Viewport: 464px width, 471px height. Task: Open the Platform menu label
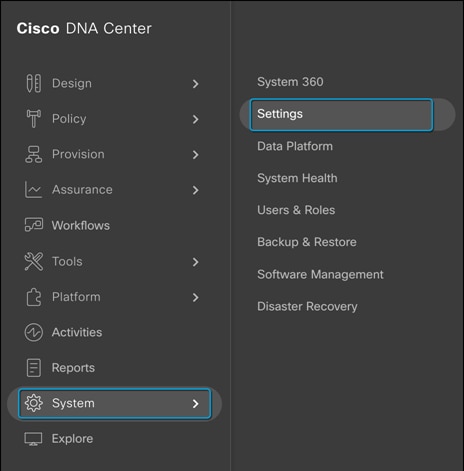point(76,297)
